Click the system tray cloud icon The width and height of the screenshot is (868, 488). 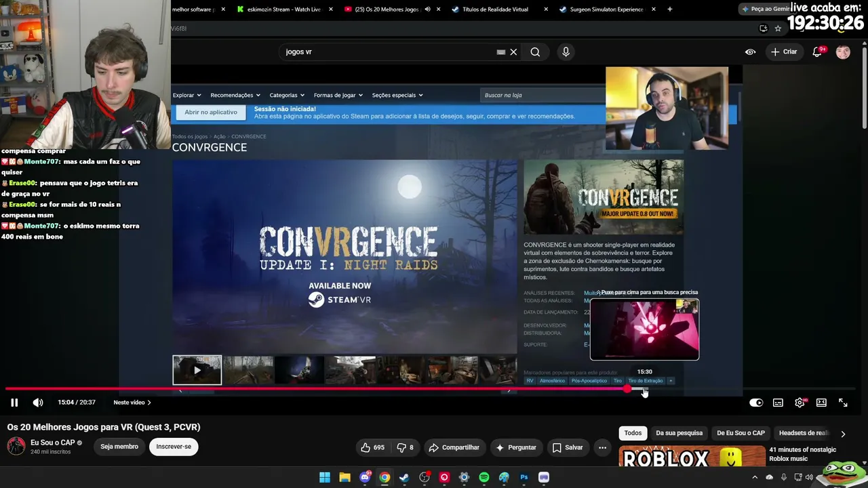(x=769, y=477)
